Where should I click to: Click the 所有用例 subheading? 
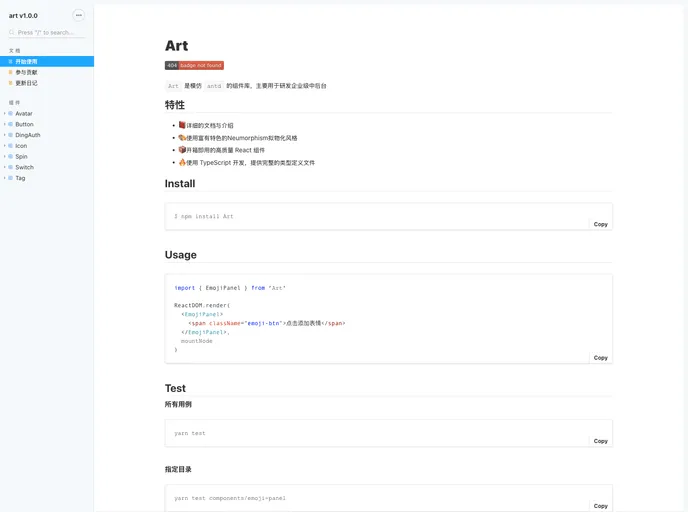(178, 404)
